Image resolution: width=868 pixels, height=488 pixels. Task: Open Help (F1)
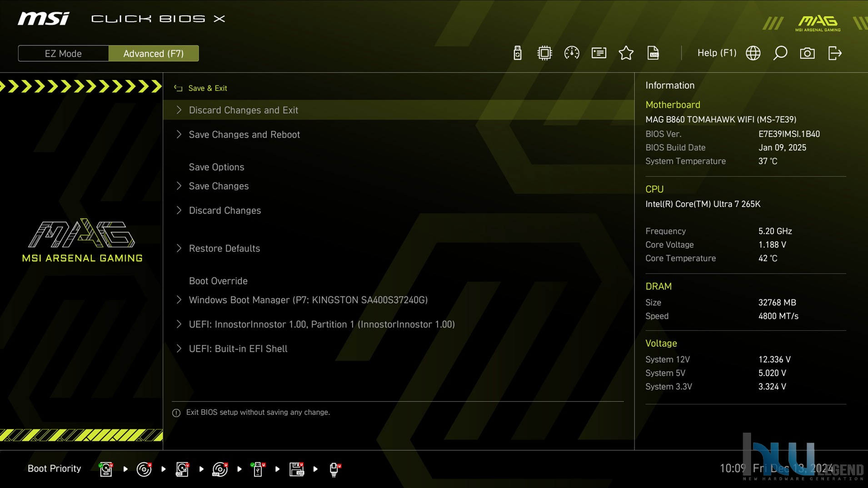[x=717, y=53]
